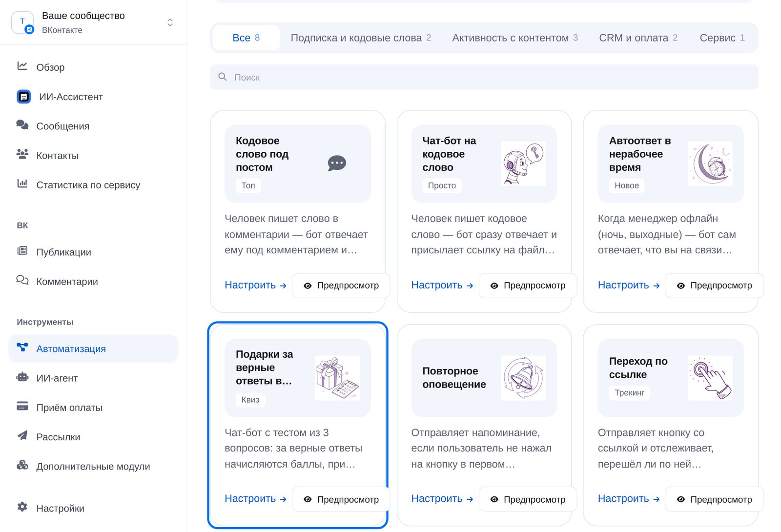Click the Статистика по сервису bar chart icon
Viewport: 781px width, 532px height.
[22, 184]
